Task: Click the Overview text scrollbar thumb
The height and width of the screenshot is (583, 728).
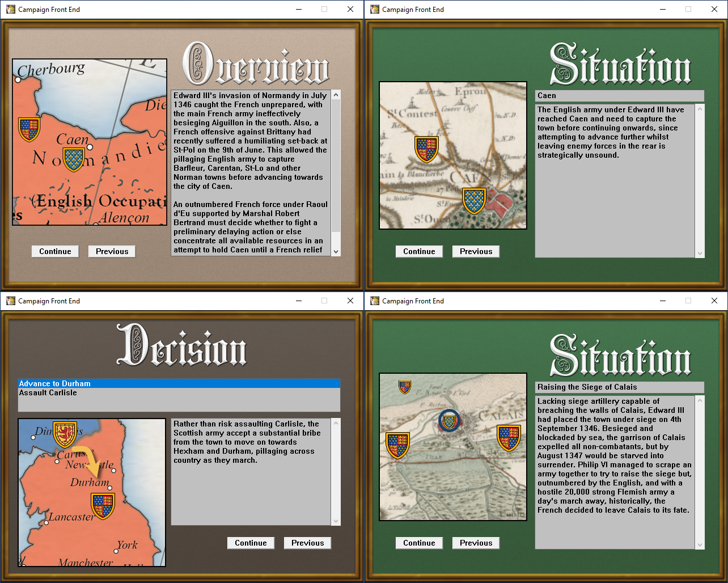Action: (336, 166)
